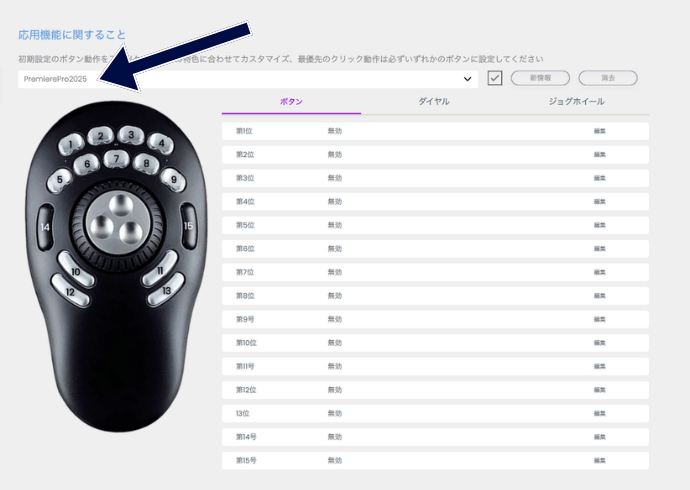Click side button 15 on the controller
The width and height of the screenshot is (690, 490).
pos(188,226)
